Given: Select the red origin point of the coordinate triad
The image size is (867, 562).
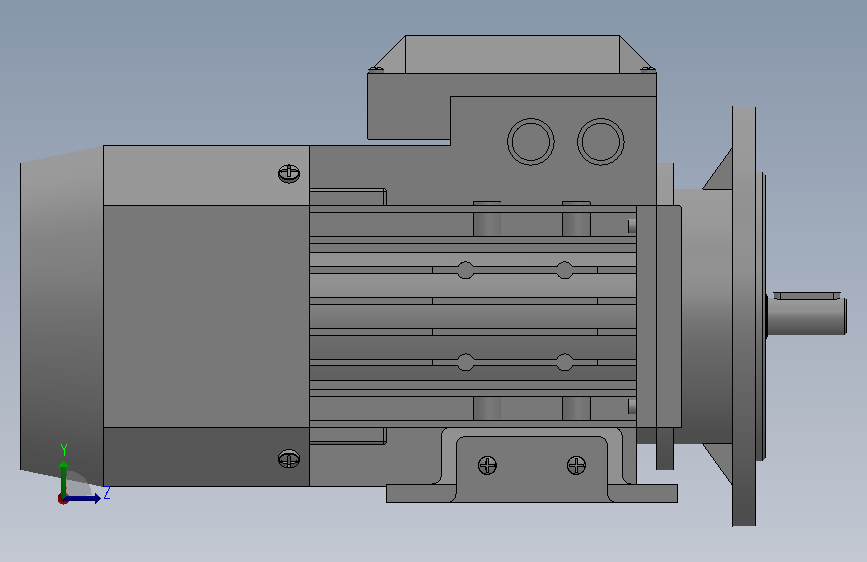Looking at the screenshot, I should tap(62, 499).
